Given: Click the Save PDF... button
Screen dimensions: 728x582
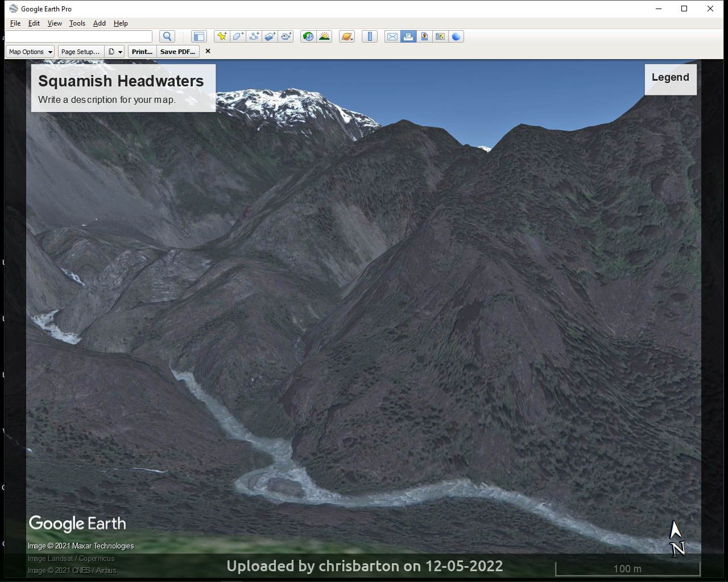Looking at the screenshot, I should coord(177,52).
